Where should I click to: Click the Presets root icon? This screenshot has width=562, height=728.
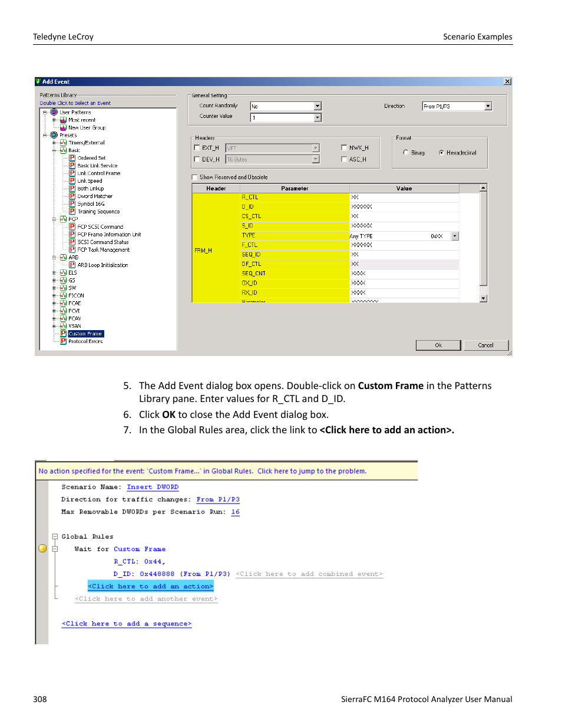point(54,135)
